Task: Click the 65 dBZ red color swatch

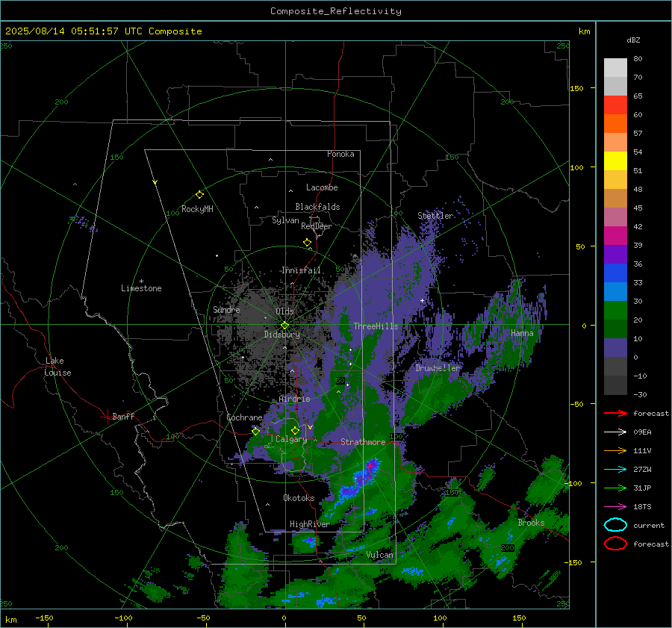Action: pos(615,105)
